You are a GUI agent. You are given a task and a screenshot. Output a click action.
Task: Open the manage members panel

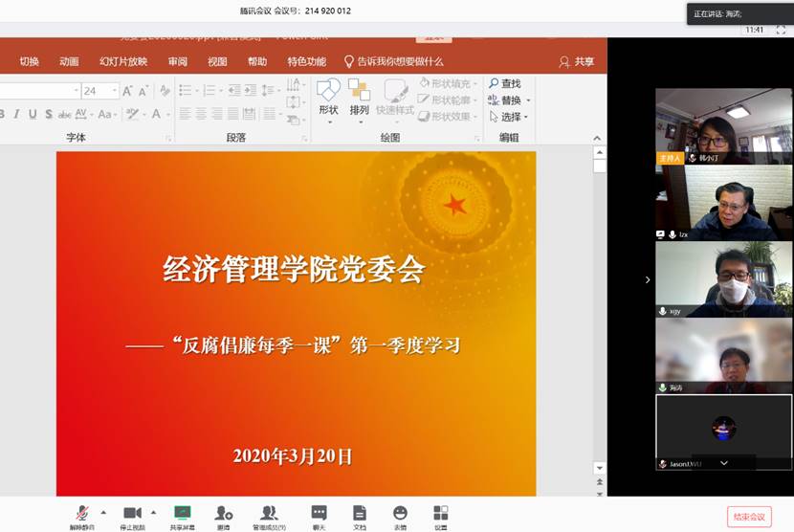pos(269,514)
